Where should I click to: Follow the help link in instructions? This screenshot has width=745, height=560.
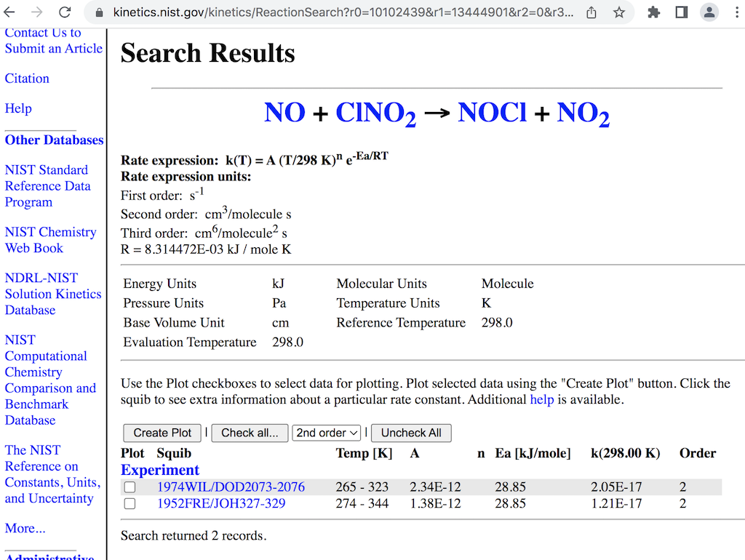point(541,399)
